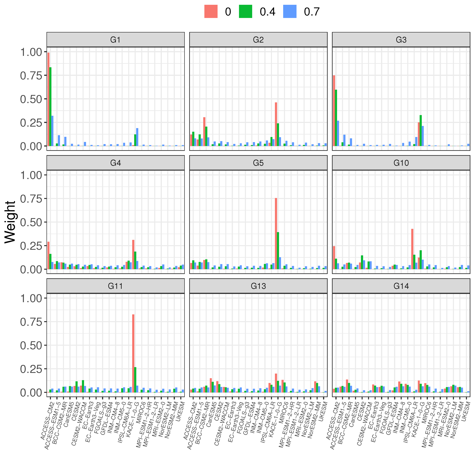This screenshot has width=476, height=455.
Task: Select the G3 facet title strip
Action: (x=401, y=40)
